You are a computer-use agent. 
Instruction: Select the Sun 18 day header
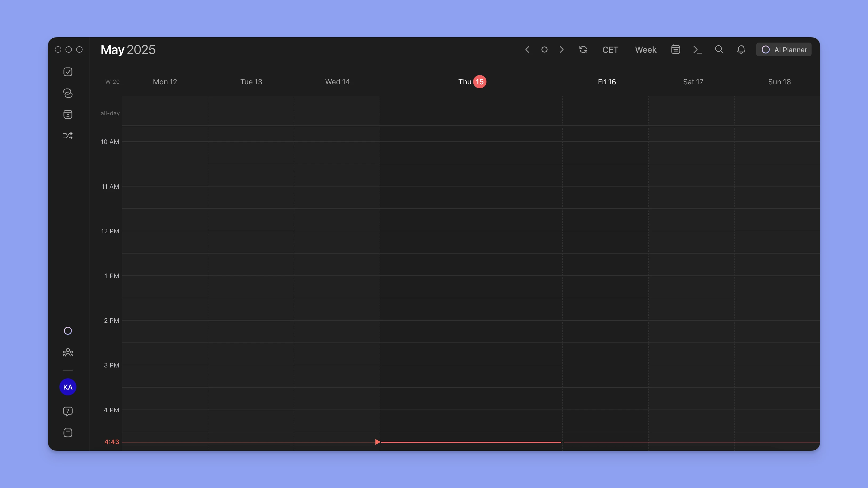779,82
